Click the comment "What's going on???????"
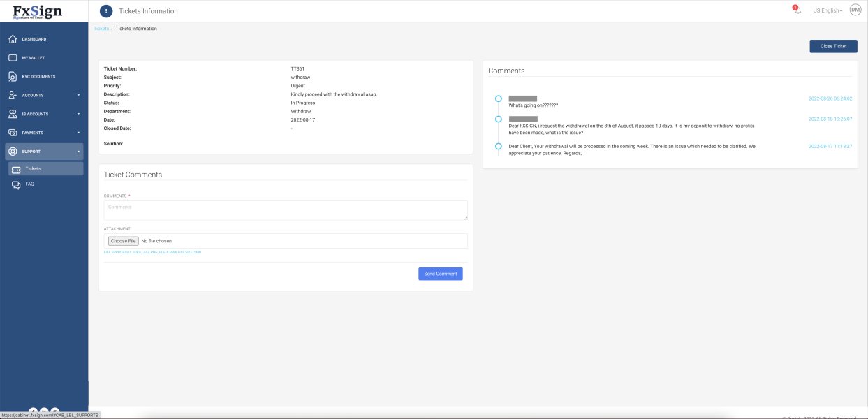The height and width of the screenshot is (419, 868). tap(534, 105)
